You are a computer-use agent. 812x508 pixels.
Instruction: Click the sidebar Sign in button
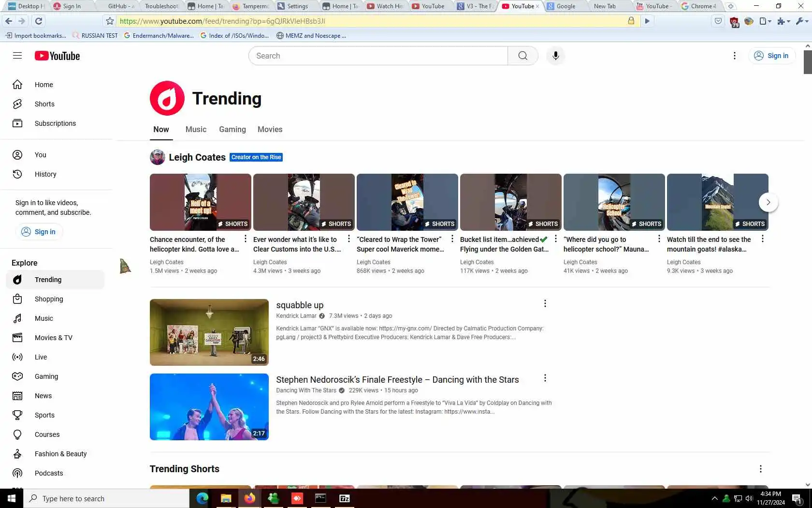coord(39,232)
